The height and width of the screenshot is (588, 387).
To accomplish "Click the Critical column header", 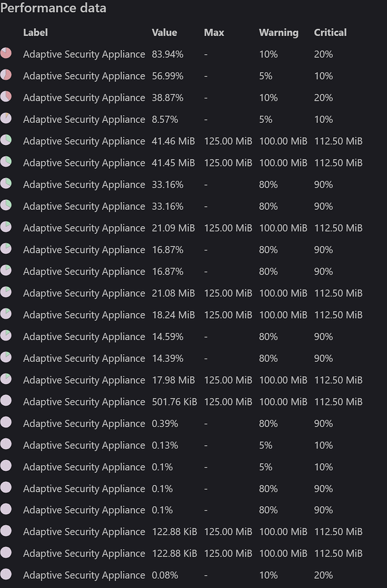I will pyautogui.click(x=330, y=33).
